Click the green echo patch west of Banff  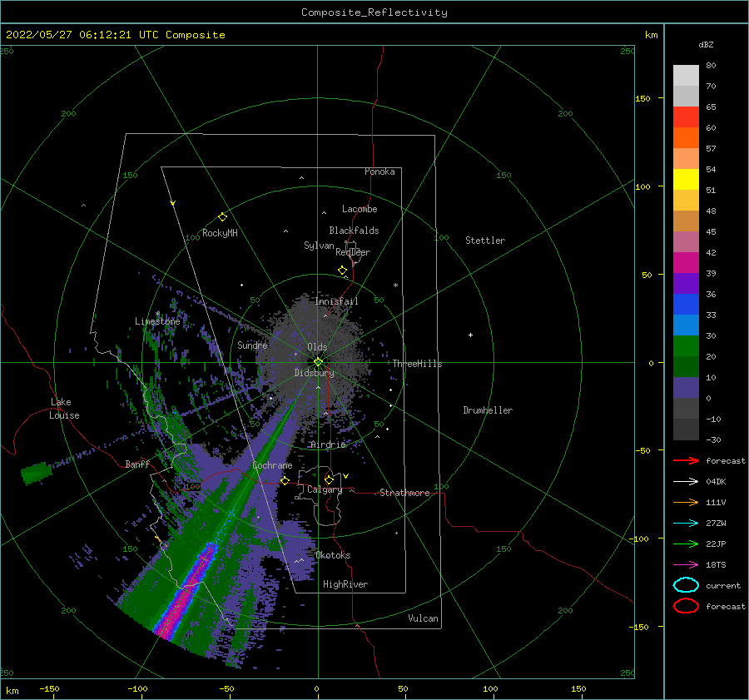tap(37, 473)
